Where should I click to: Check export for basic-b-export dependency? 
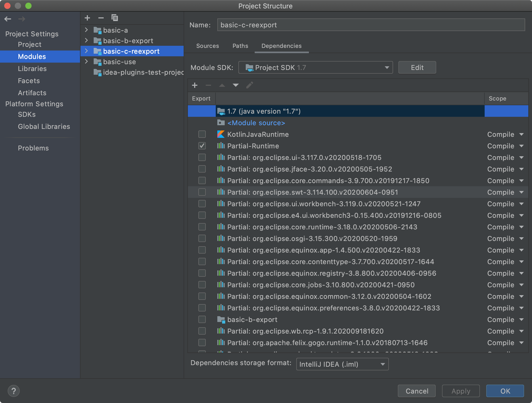click(x=202, y=320)
